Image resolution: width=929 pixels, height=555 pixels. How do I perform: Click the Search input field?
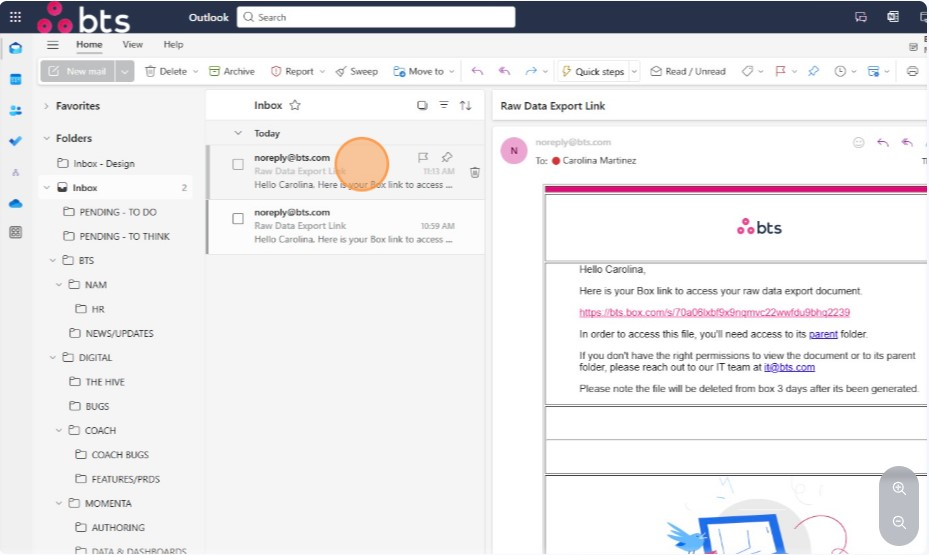376,17
